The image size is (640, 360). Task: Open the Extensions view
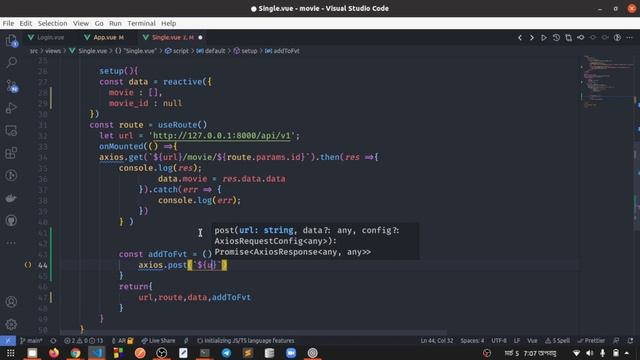(11, 153)
